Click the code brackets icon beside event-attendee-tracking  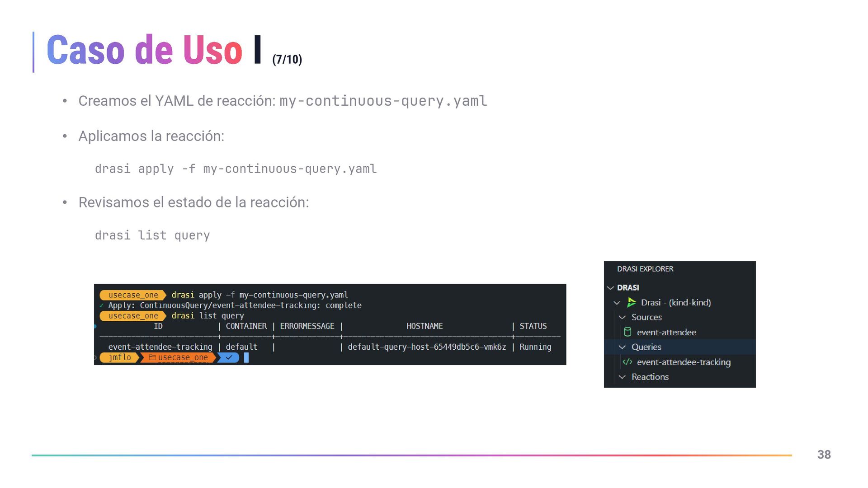pos(627,362)
